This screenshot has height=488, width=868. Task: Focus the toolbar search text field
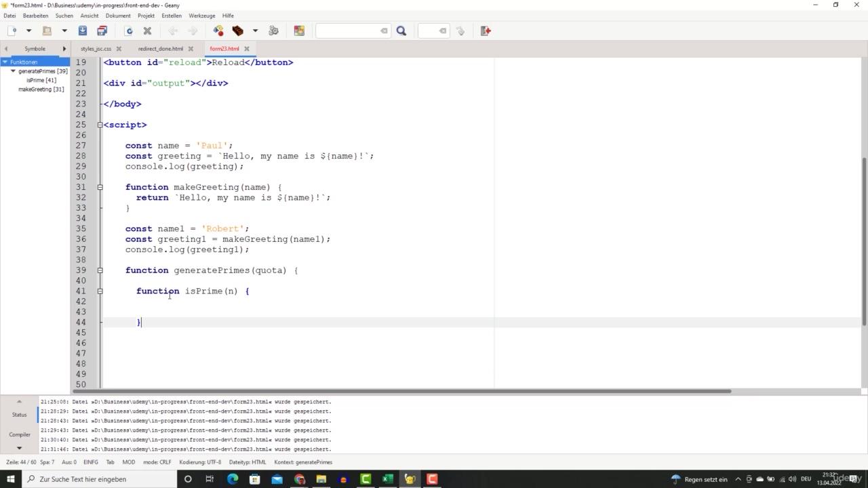pyautogui.click(x=347, y=30)
